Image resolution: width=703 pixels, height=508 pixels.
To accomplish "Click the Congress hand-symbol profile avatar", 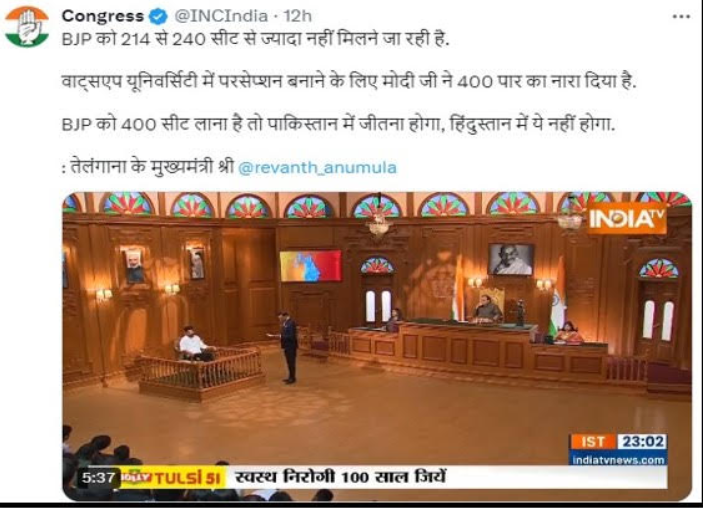I will click(x=26, y=26).
